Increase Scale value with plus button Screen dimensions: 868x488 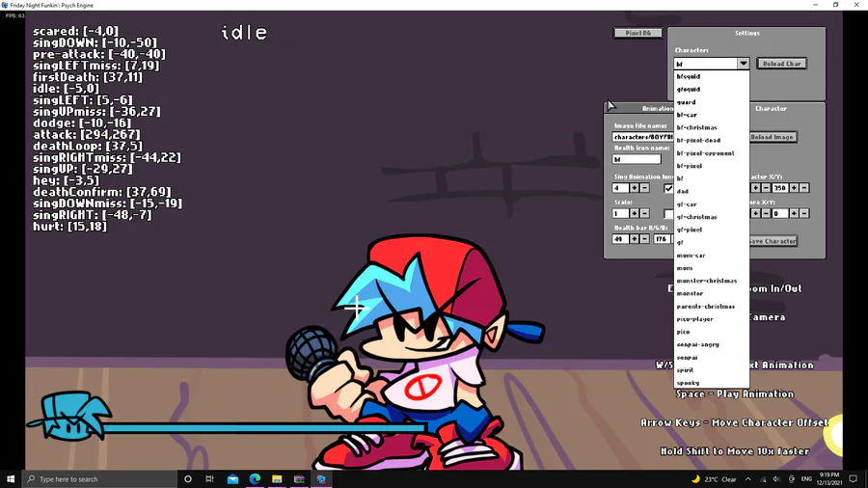[x=635, y=213]
